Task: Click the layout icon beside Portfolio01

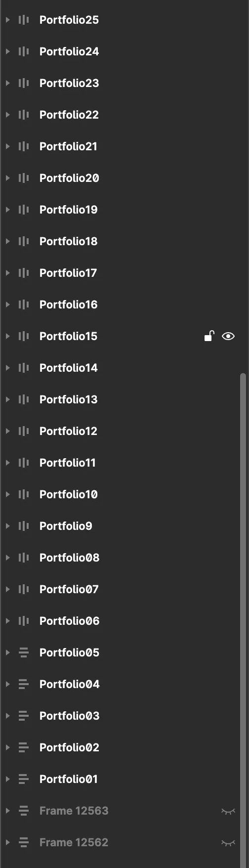Action: (23, 779)
